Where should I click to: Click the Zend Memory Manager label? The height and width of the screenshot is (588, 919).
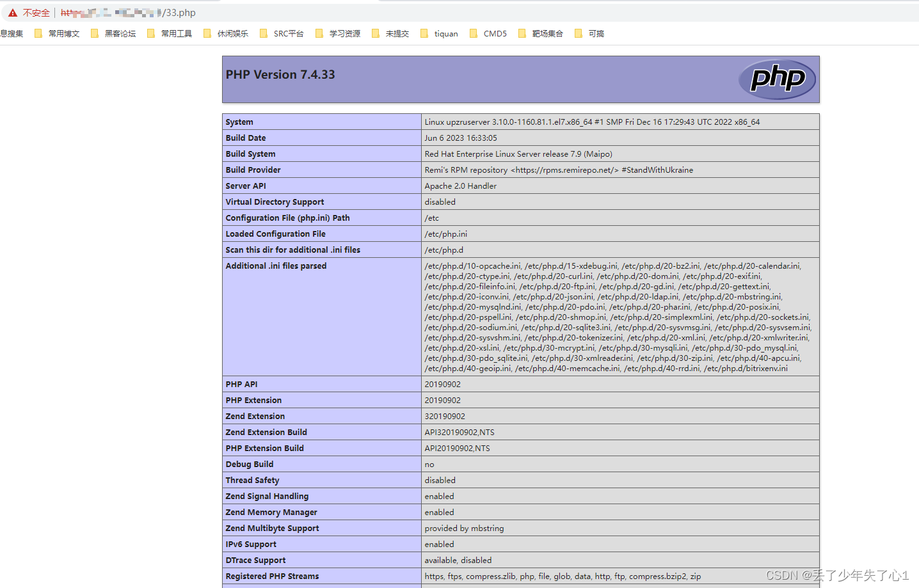click(271, 513)
